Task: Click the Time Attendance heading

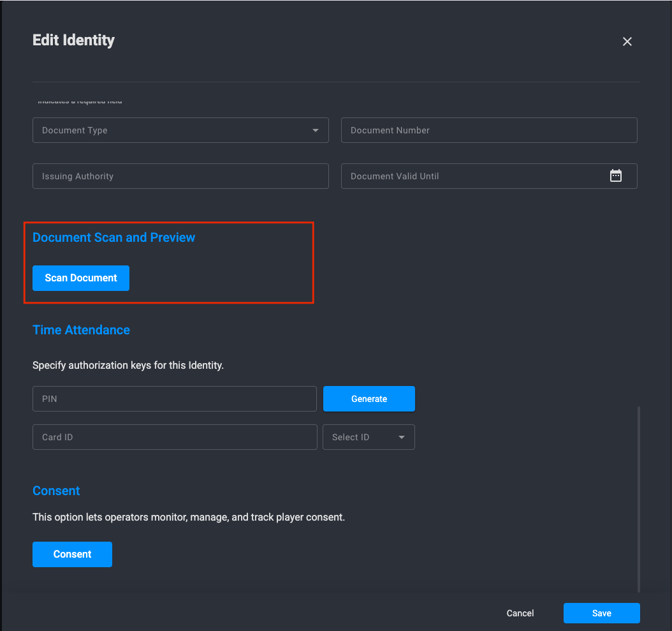Action: pos(81,330)
